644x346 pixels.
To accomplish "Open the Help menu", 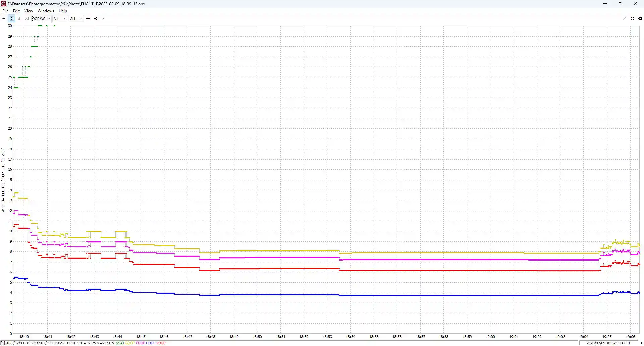I will tap(63, 11).
